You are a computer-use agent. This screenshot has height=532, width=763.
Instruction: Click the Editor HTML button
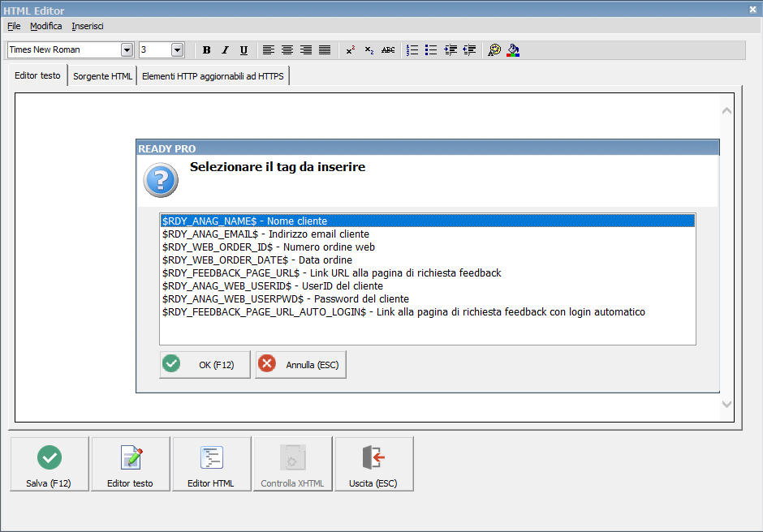(x=212, y=464)
